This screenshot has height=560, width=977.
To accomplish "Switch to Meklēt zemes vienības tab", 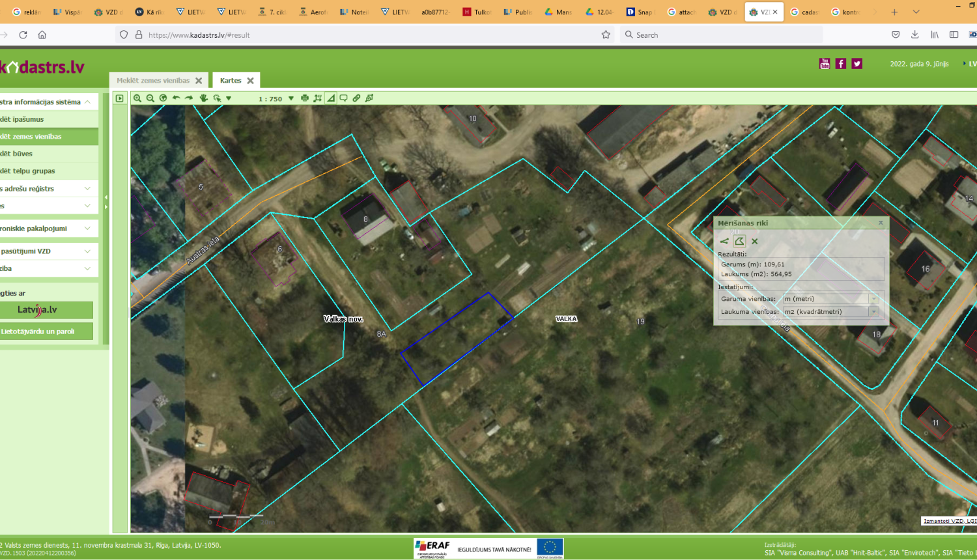I will click(x=153, y=81).
